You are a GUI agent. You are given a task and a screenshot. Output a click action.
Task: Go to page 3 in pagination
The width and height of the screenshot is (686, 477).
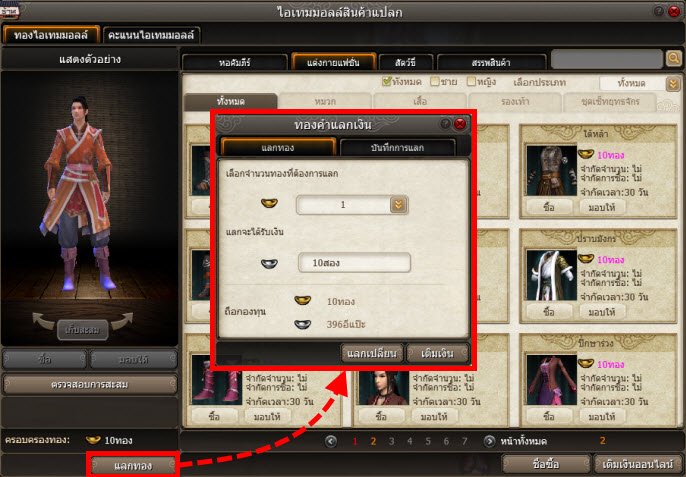391,440
